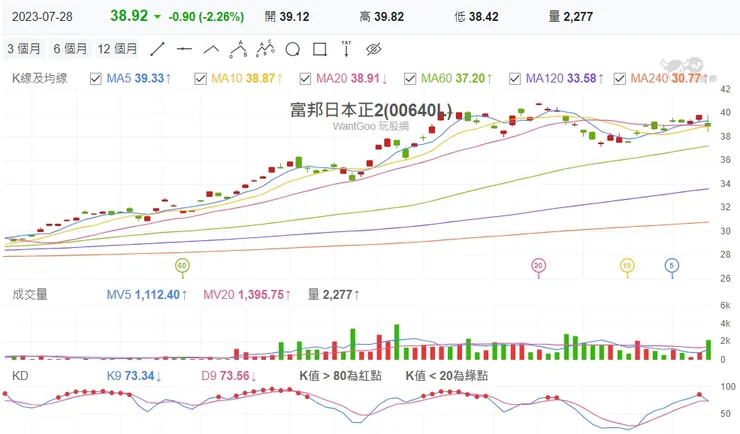Image resolution: width=740 pixels, height=434 pixels.
Task: Click the MA60 37.20 value label
Action: (456, 78)
